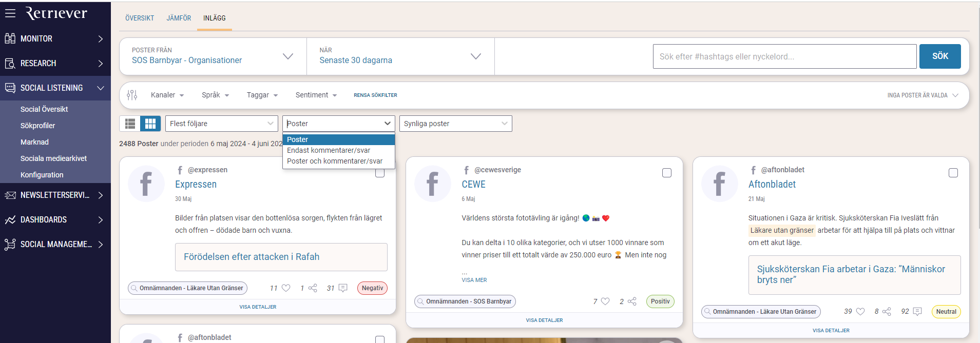980x343 pixels.
Task: Switch to the Jämför tab
Action: [179, 18]
